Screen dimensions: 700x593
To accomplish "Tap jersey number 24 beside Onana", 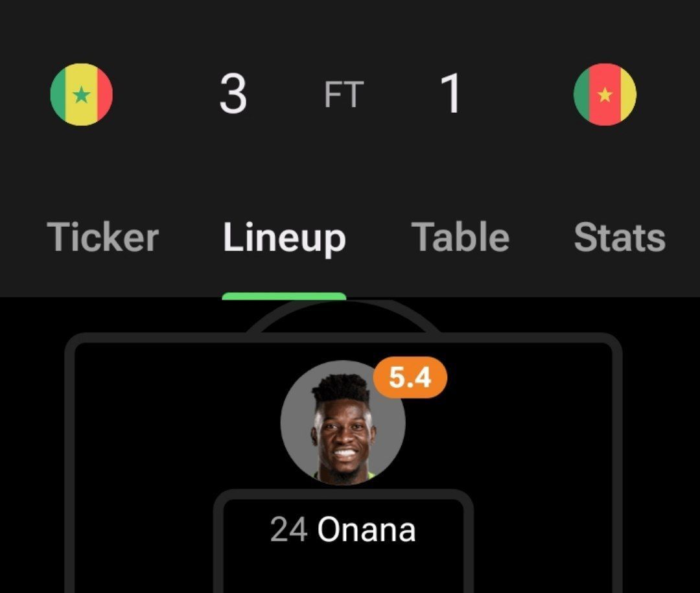I will click(289, 529).
